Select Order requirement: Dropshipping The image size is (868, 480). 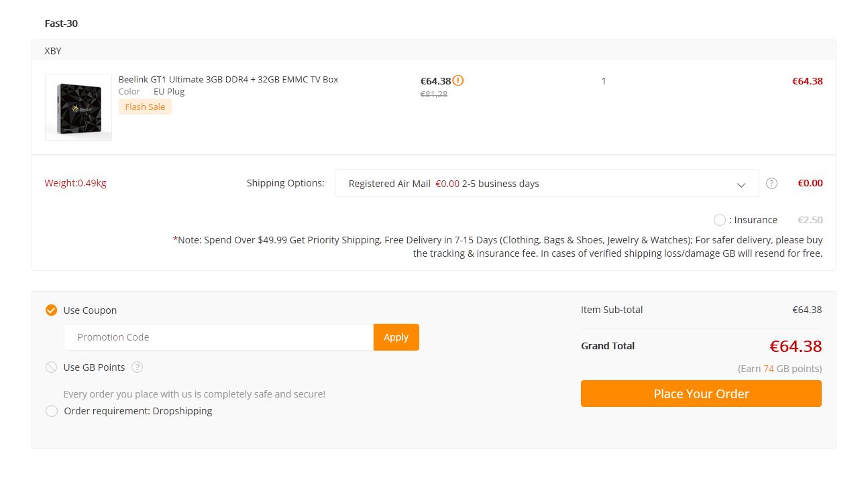pyautogui.click(x=51, y=411)
